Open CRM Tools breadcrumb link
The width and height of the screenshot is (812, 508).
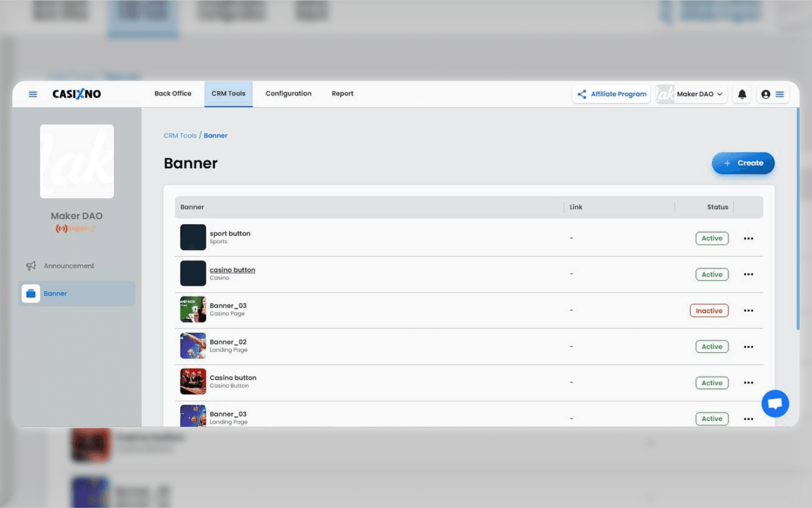point(179,135)
